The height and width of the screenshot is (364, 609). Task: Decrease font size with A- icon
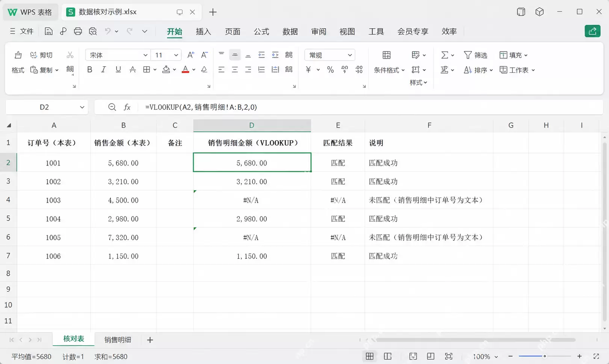point(204,55)
